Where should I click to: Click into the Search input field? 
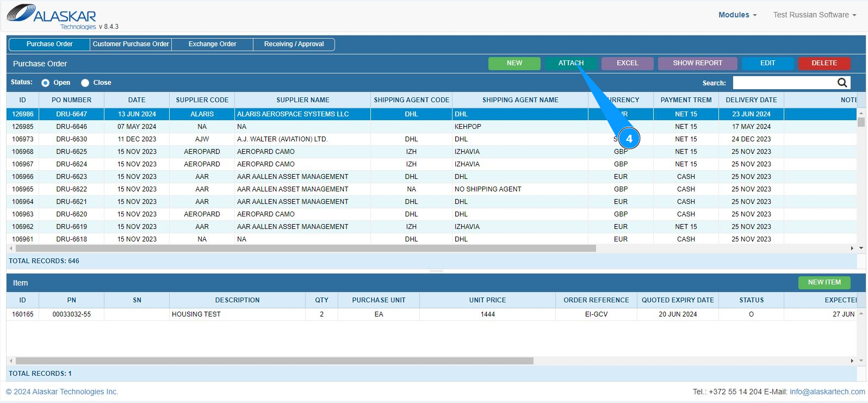point(783,83)
